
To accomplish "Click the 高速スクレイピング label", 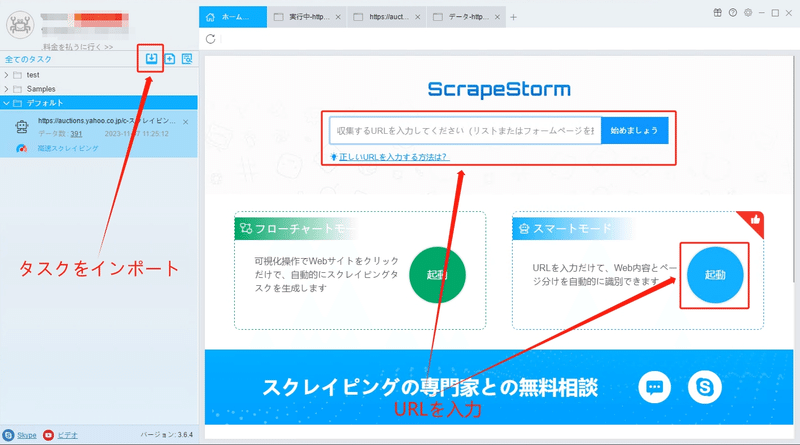I will pos(68,149).
